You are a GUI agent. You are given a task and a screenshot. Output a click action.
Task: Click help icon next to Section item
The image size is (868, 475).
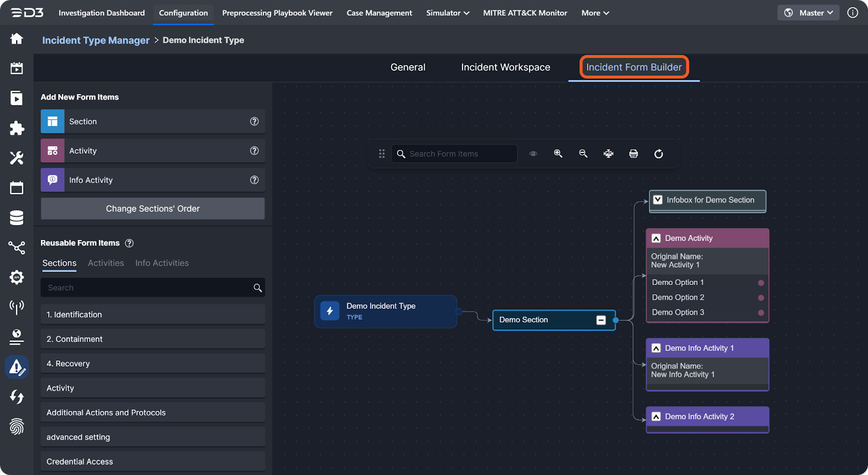coord(254,122)
